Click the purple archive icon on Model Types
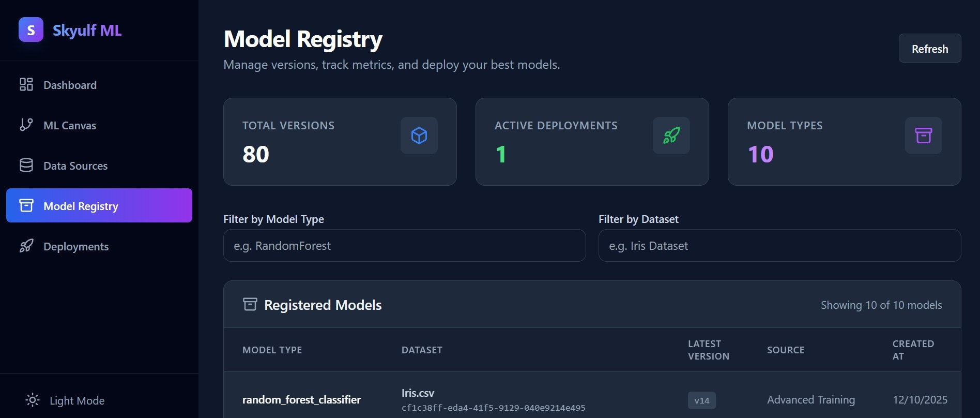Image resolution: width=980 pixels, height=418 pixels. pyautogui.click(x=924, y=136)
